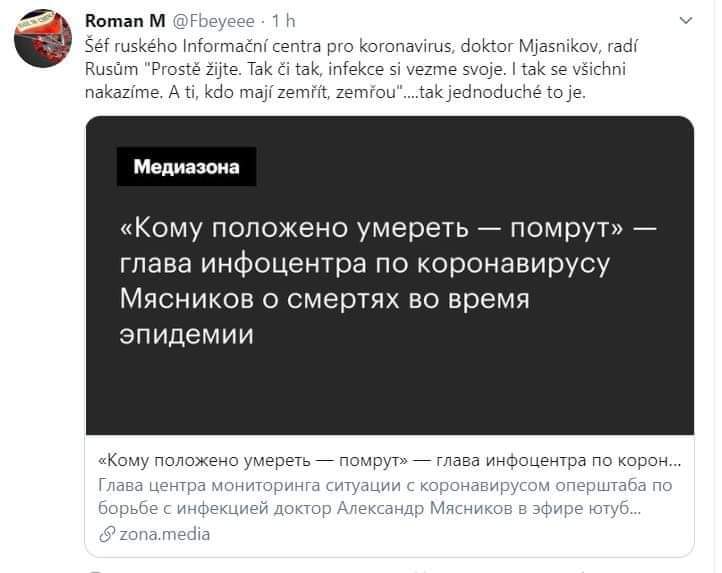Open the tweet via its 1 h timestamp
The image size is (722, 573).
tap(283, 21)
